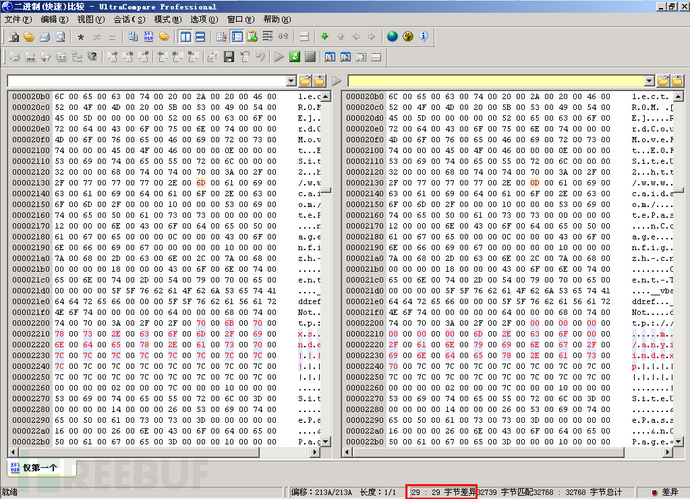Click 差异 indicator in status bar

pos(665,492)
